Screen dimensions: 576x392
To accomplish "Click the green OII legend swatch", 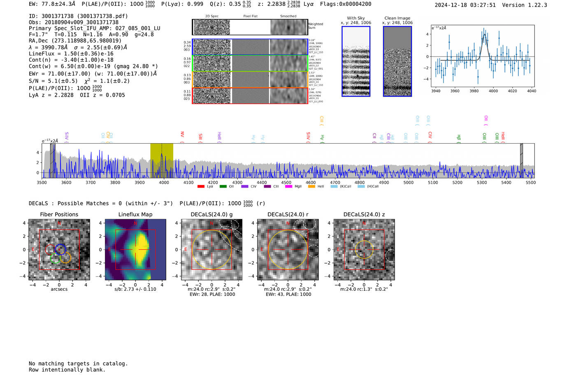I will click(x=223, y=186).
